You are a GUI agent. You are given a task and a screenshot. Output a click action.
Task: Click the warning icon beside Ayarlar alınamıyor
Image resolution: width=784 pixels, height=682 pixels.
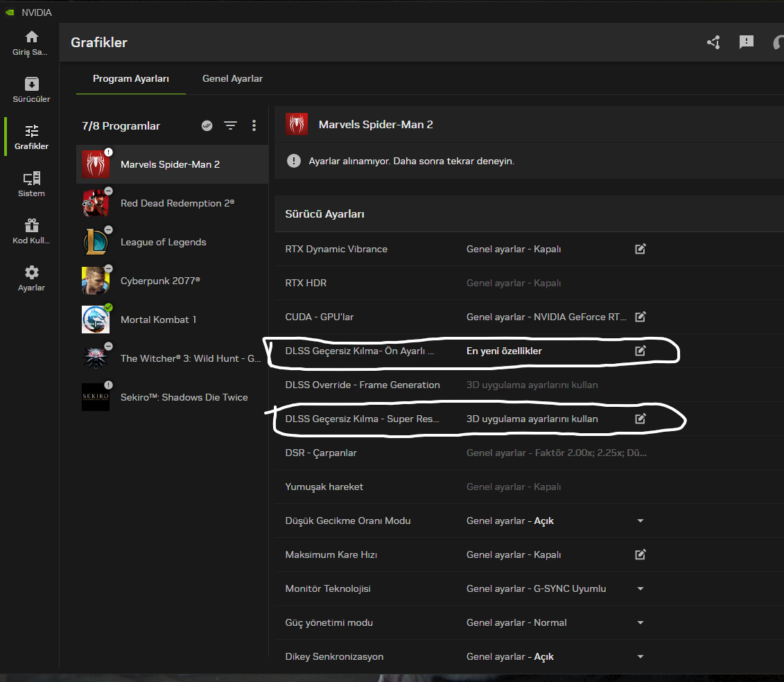293,161
